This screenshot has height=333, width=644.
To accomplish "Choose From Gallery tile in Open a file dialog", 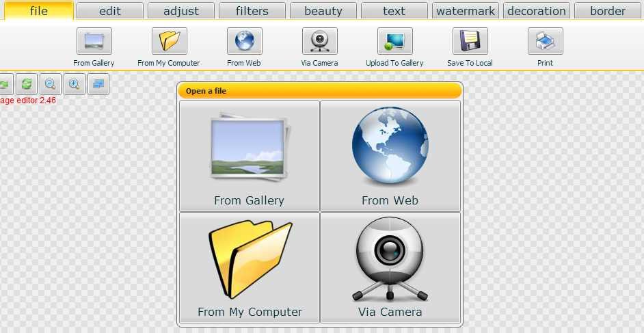I will (249, 157).
